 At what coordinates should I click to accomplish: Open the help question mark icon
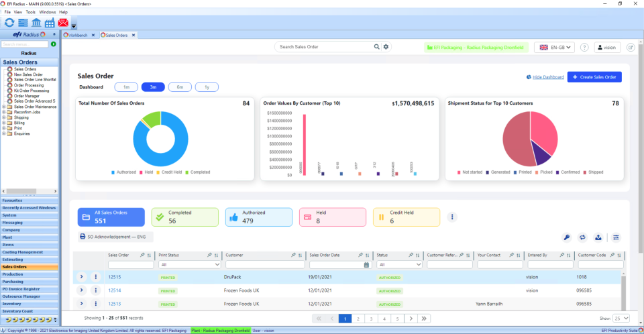pos(584,47)
